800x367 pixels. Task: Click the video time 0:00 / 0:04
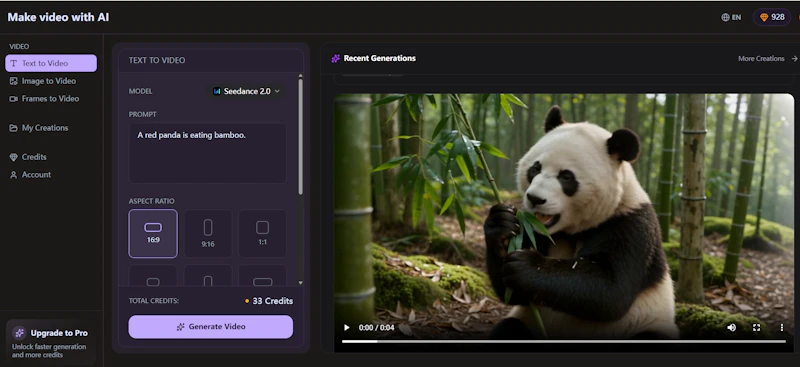[377, 328]
